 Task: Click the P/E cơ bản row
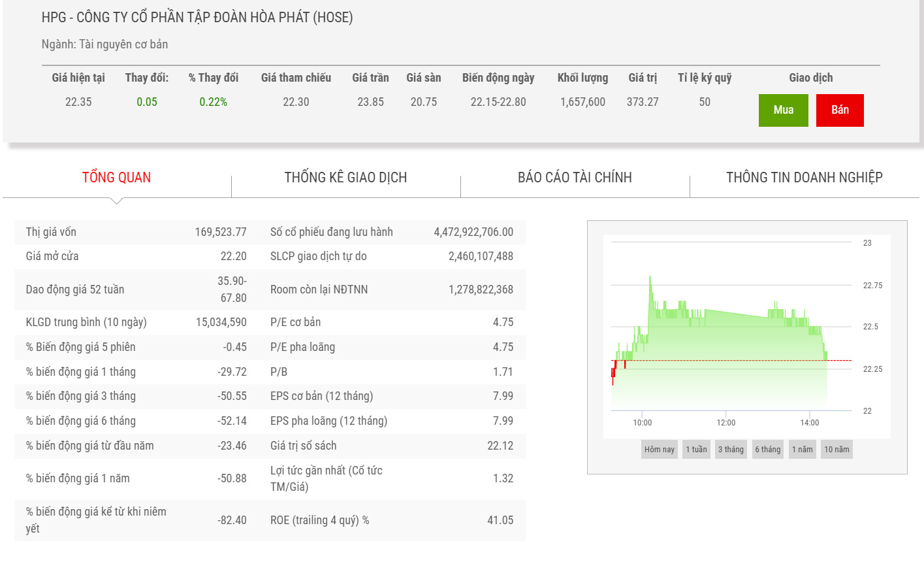[392, 322]
